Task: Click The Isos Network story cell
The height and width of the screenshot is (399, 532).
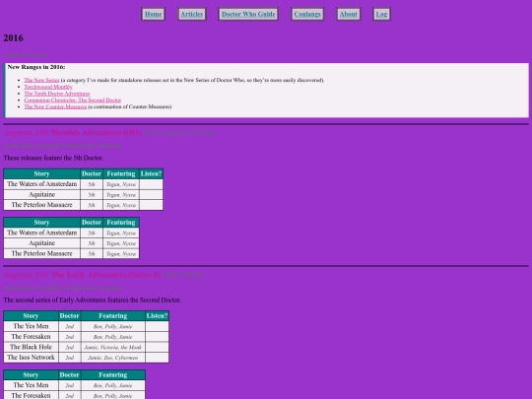Action: tap(31, 358)
